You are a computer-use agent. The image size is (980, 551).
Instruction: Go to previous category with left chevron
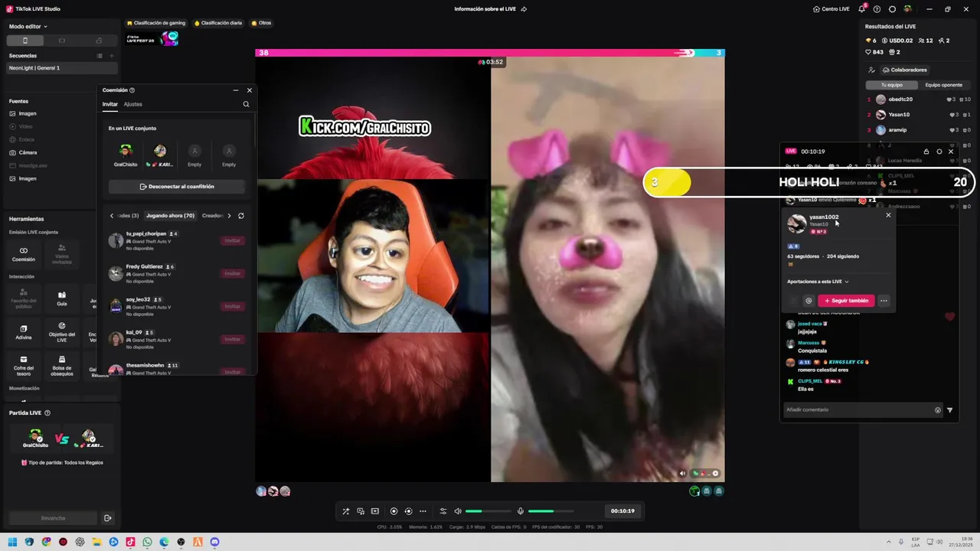(112, 216)
